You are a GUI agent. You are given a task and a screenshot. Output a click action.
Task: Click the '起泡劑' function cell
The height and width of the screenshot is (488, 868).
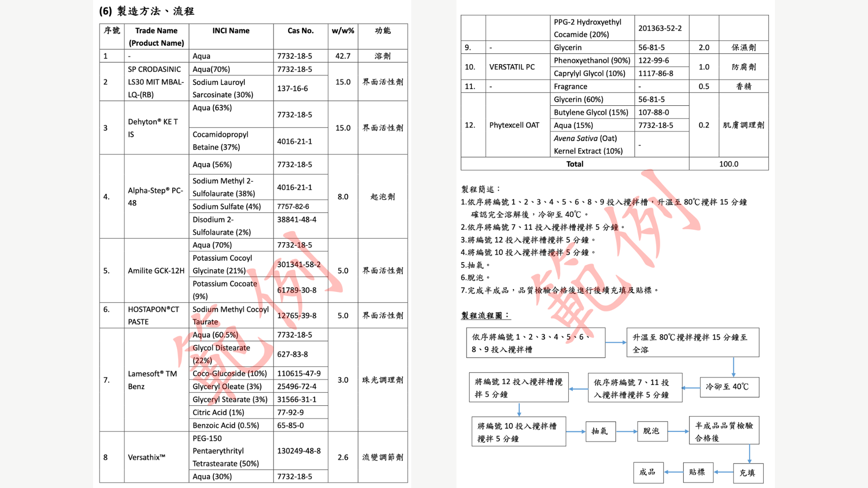tap(382, 197)
